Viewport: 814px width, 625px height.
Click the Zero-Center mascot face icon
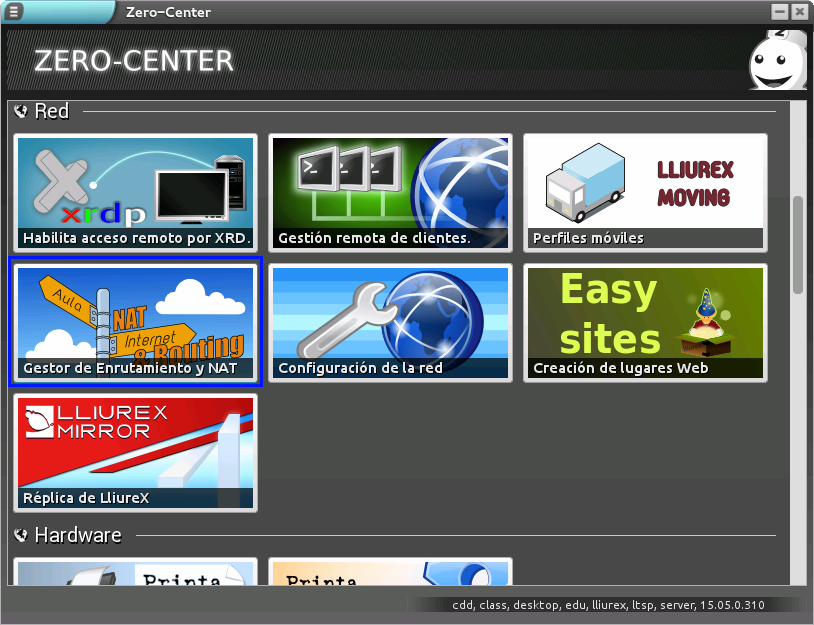tap(776, 60)
